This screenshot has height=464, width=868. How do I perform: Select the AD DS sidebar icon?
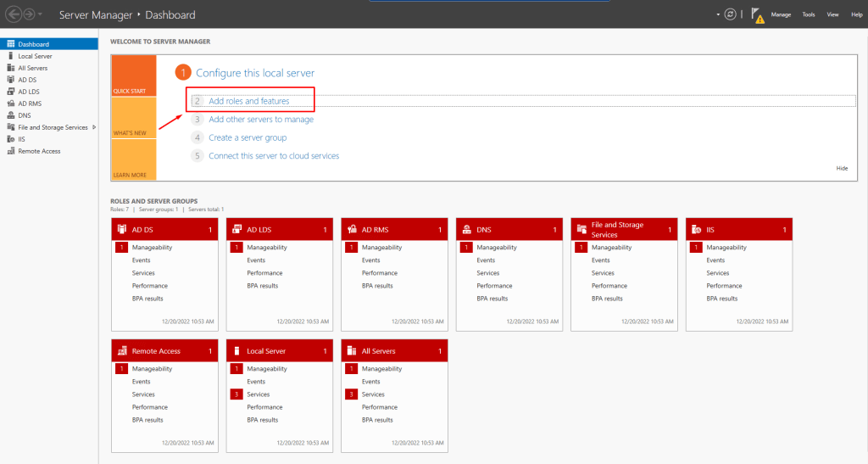tap(10, 80)
